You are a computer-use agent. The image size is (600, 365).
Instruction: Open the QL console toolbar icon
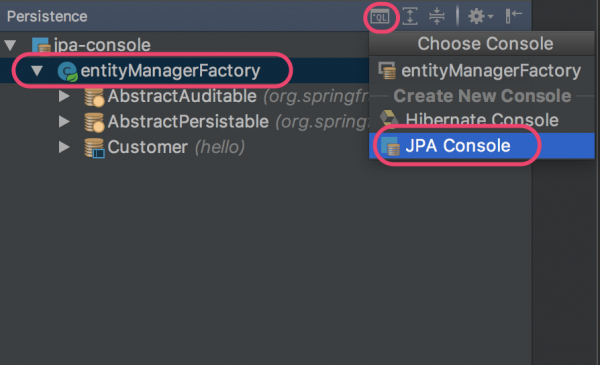pyautogui.click(x=380, y=17)
